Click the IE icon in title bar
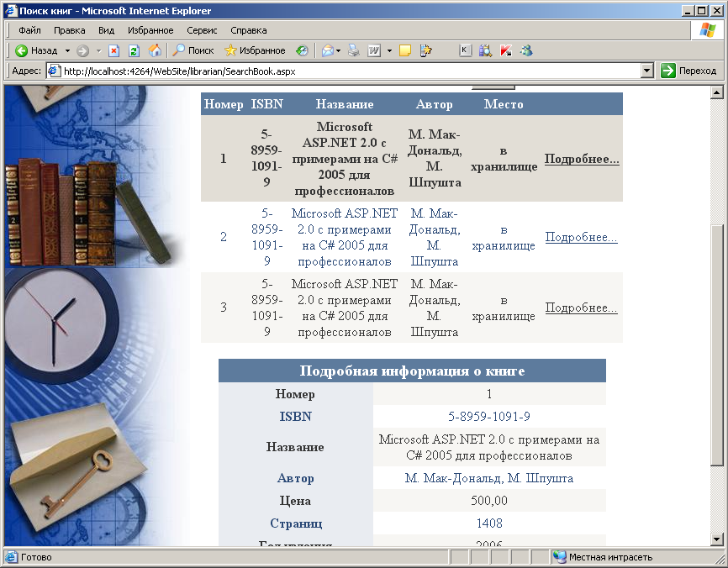 coord(11,11)
